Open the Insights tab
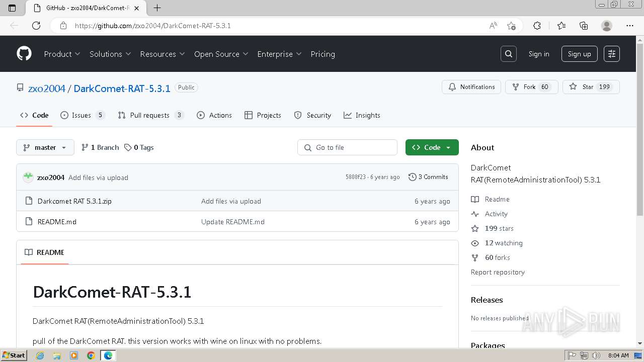This screenshot has height=362, width=644. coord(362,115)
